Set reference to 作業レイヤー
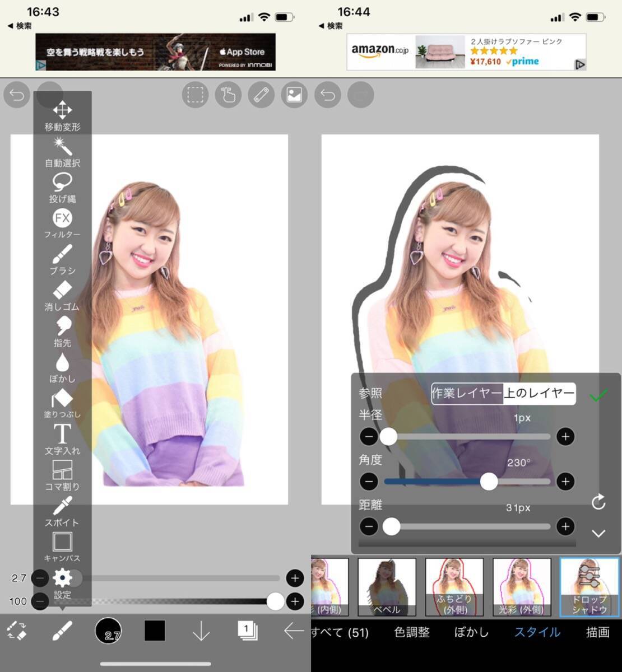 point(467,393)
